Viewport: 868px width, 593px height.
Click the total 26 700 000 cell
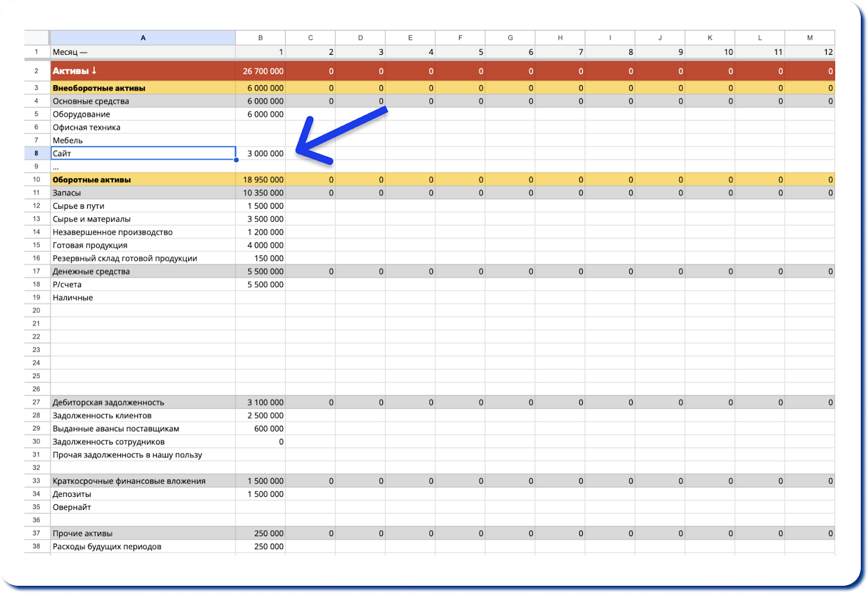pos(261,71)
